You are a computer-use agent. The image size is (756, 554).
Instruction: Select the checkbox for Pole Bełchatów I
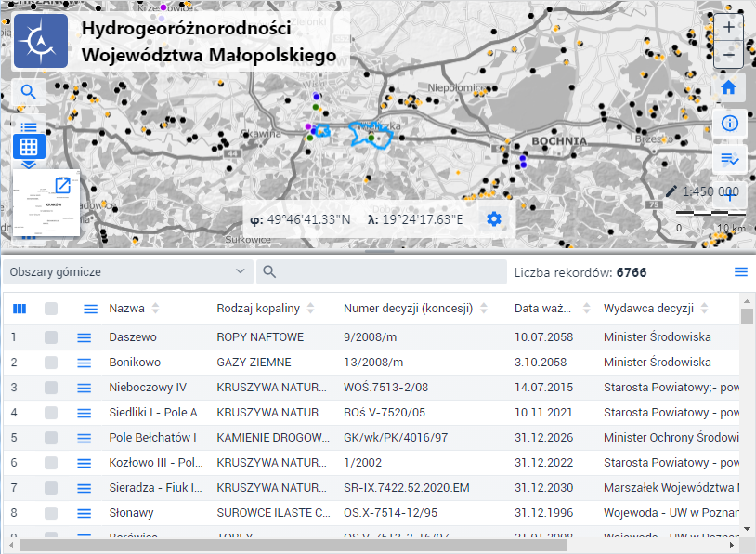tap(51, 438)
